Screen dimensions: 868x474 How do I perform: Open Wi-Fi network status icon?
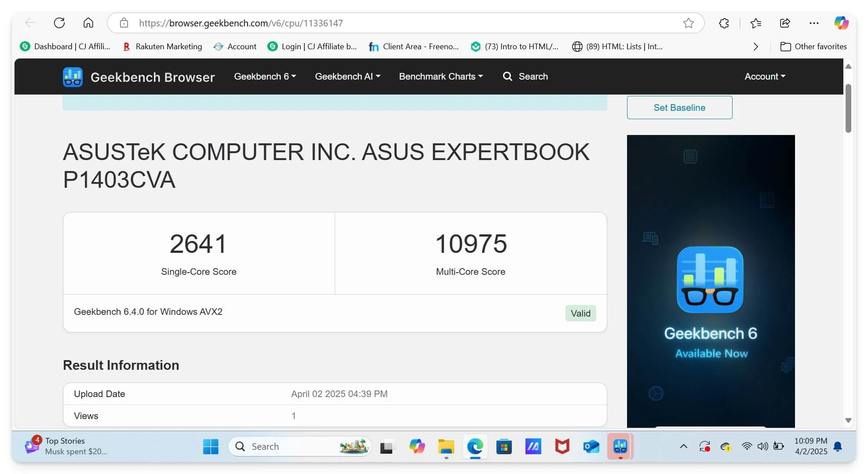coord(747,447)
